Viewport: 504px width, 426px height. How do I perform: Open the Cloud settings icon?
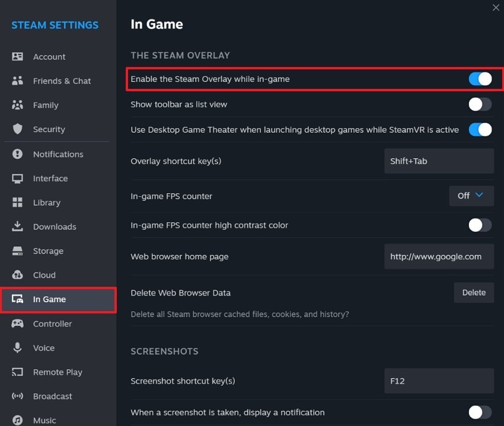click(17, 275)
